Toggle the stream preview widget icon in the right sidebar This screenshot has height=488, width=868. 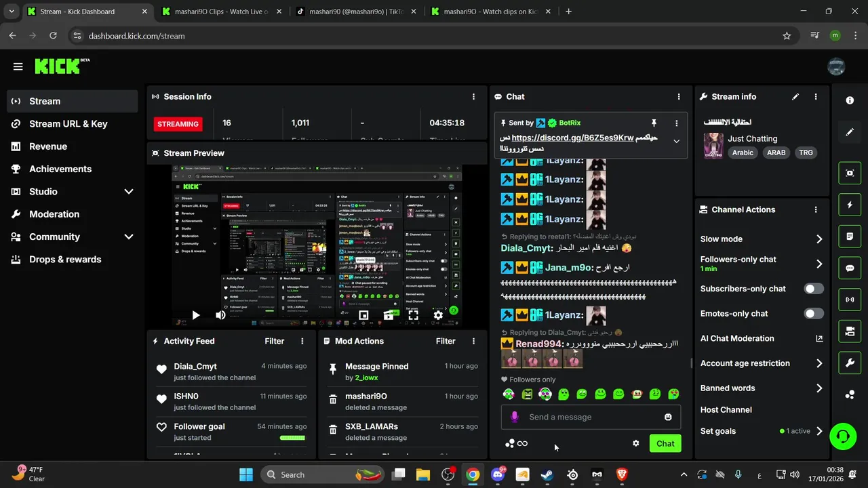click(850, 173)
